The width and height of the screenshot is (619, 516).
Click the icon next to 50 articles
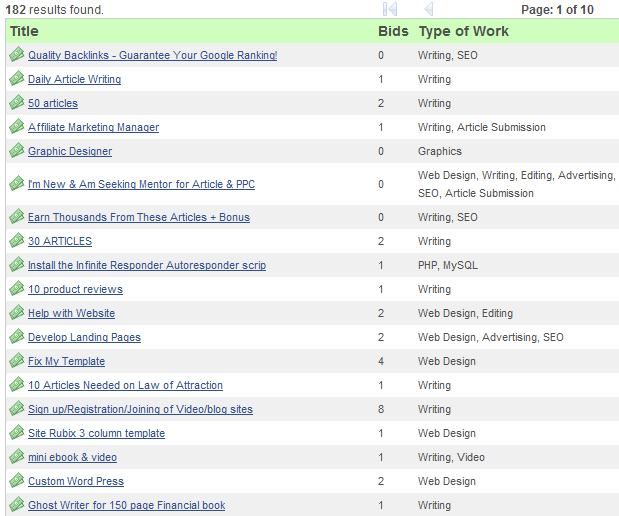16,103
